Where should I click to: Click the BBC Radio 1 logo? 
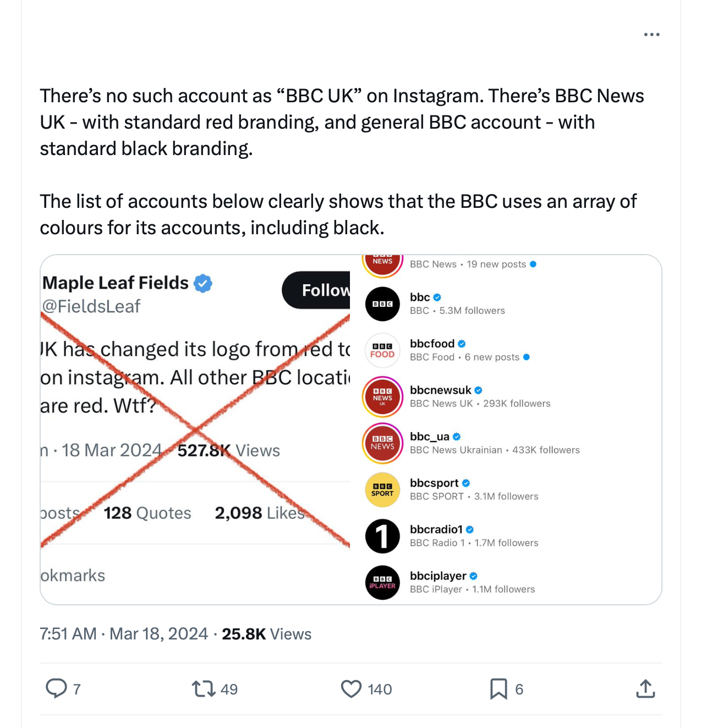(x=382, y=536)
